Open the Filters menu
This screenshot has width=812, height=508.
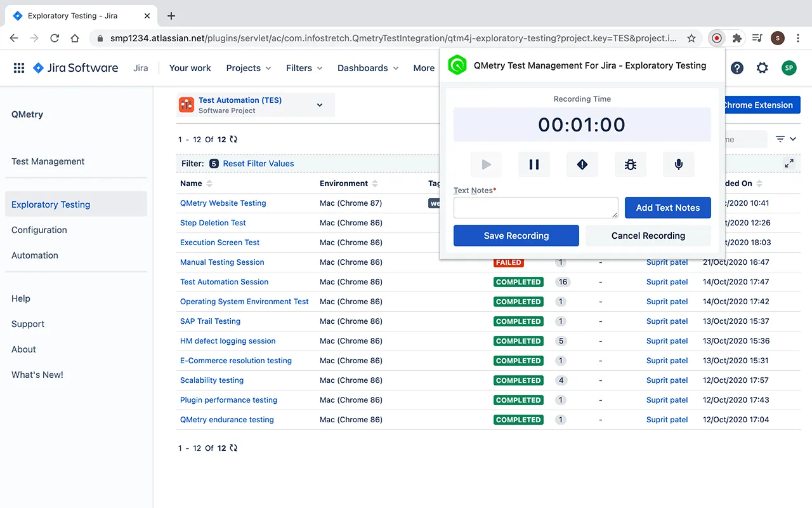click(304, 68)
